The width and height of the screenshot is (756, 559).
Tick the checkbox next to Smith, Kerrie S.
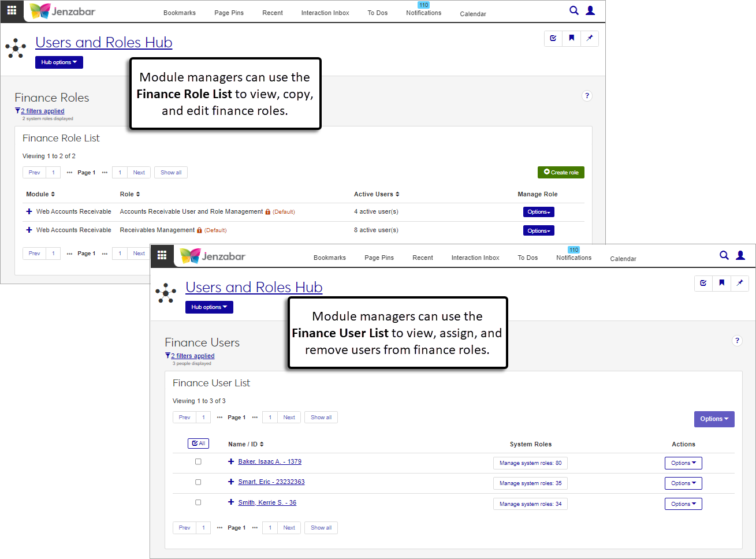coord(198,502)
